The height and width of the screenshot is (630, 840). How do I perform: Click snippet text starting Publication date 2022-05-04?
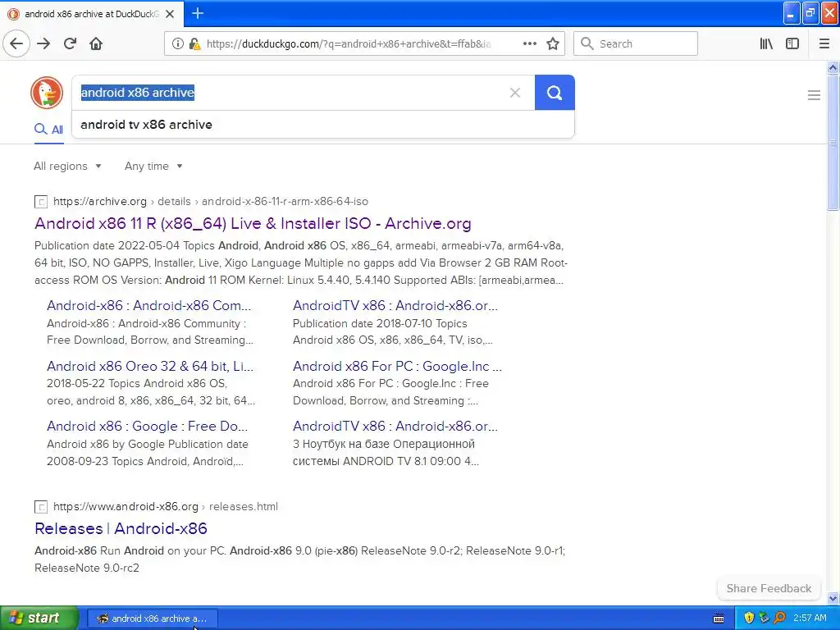click(301, 262)
